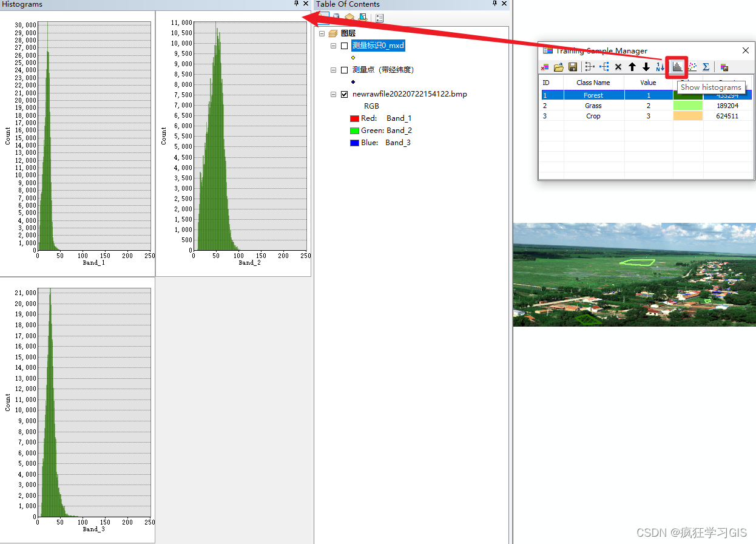Click the 图层 data frame layers icon
The width and height of the screenshot is (756, 544).
pos(332,33)
